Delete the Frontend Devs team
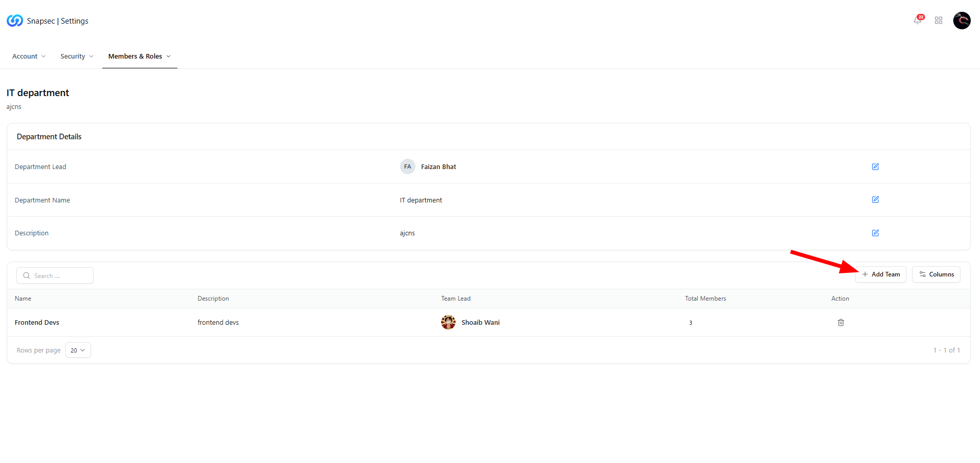The image size is (980, 463). pyautogui.click(x=841, y=322)
